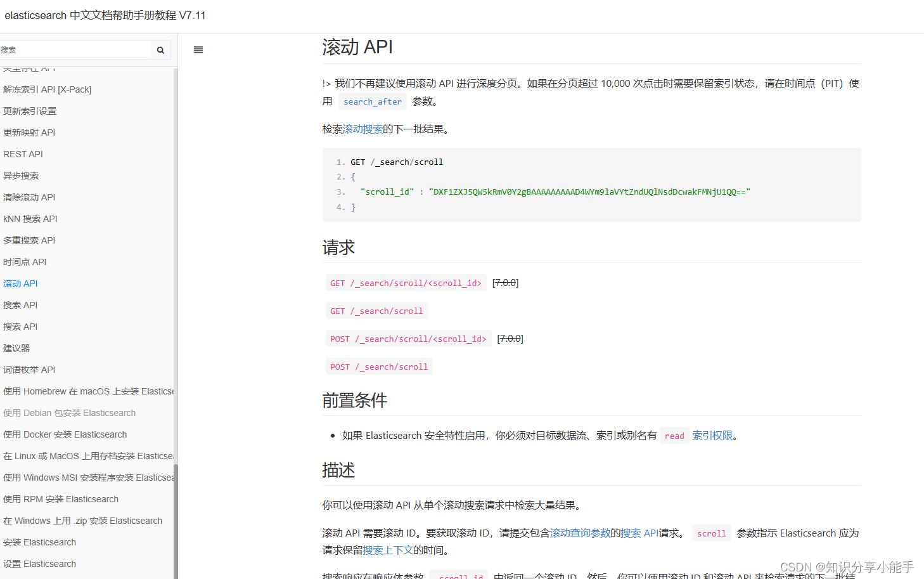Click POST /_search/scroll/<scroll_id> code
This screenshot has width=924, height=579.
click(x=408, y=339)
